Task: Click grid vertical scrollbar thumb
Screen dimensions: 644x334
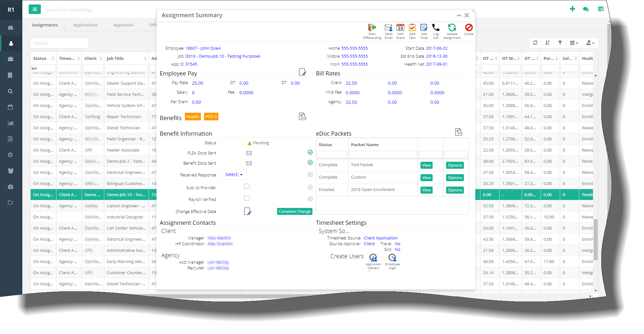Action: (595, 239)
